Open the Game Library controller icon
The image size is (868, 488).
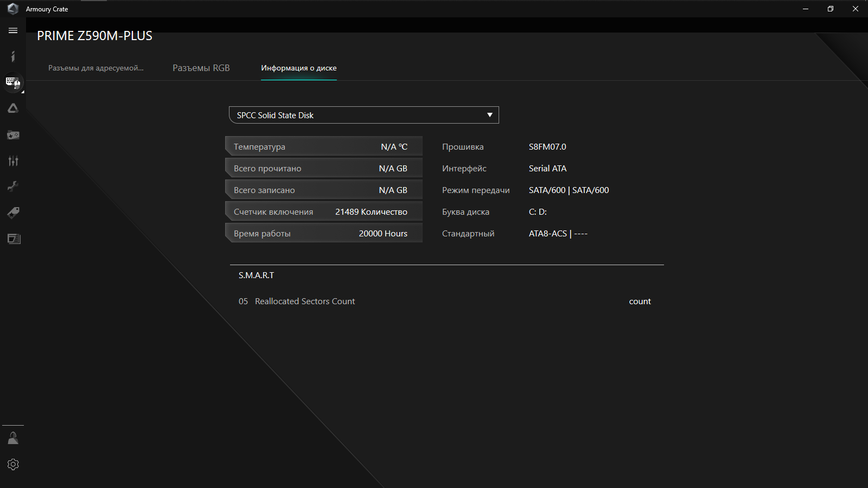[x=13, y=134]
